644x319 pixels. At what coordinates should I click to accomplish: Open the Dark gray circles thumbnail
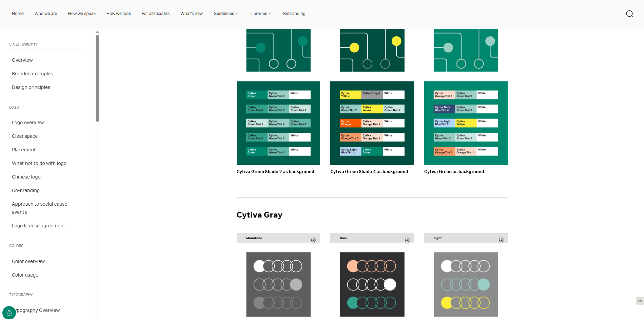(x=372, y=284)
